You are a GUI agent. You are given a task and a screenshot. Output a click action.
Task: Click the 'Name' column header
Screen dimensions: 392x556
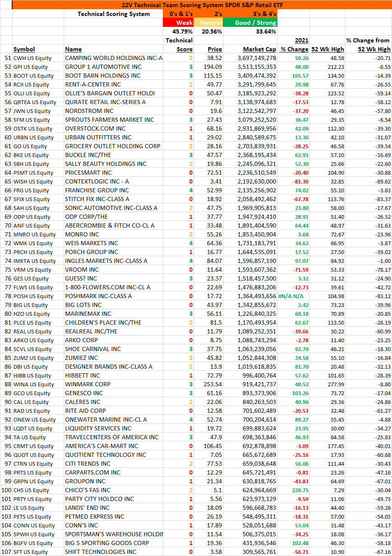point(73,49)
